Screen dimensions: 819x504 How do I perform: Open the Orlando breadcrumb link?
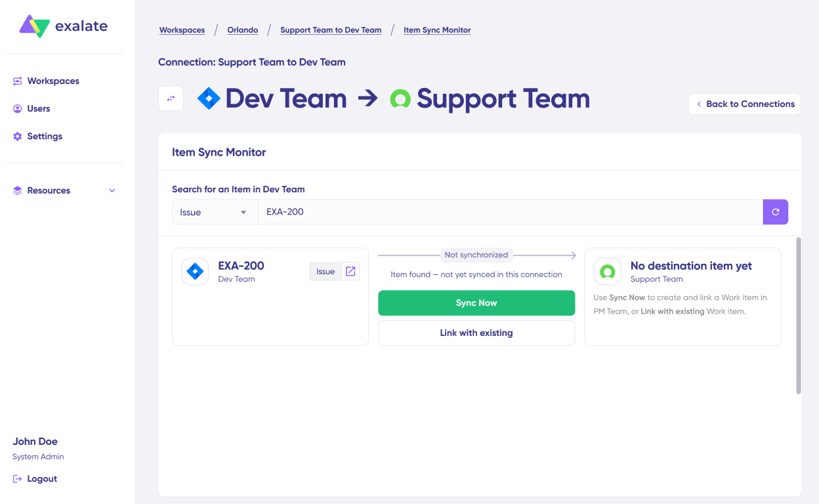(243, 30)
